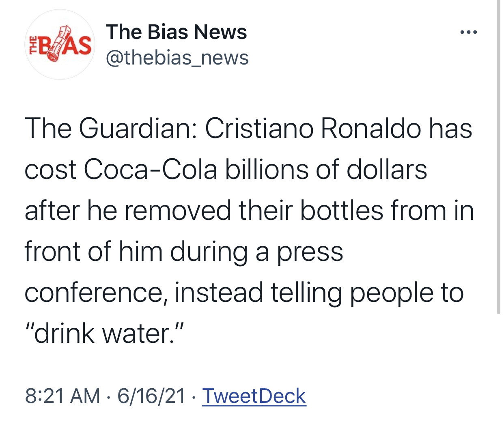The height and width of the screenshot is (422, 504).
Task: Click The Bias News profile avatar
Action: tap(60, 45)
